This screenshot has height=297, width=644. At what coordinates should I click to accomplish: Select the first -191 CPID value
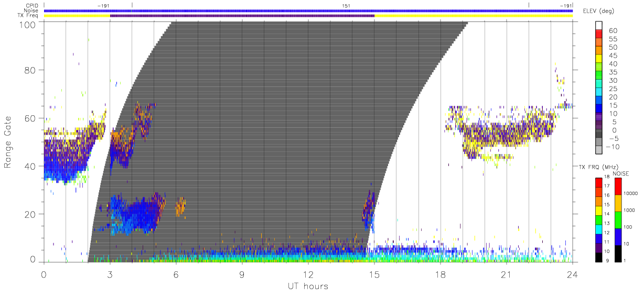[103, 5]
